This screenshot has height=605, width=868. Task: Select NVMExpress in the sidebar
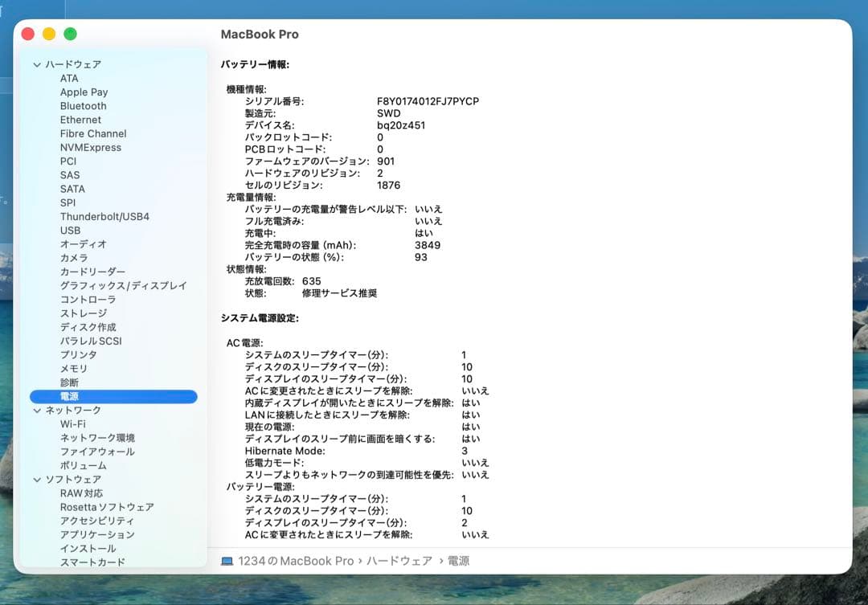point(91,147)
